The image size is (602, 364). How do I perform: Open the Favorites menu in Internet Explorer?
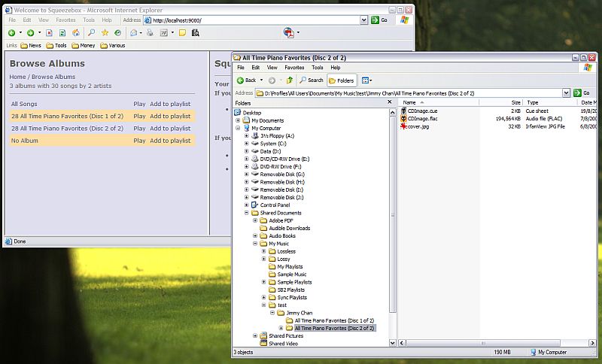click(65, 20)
